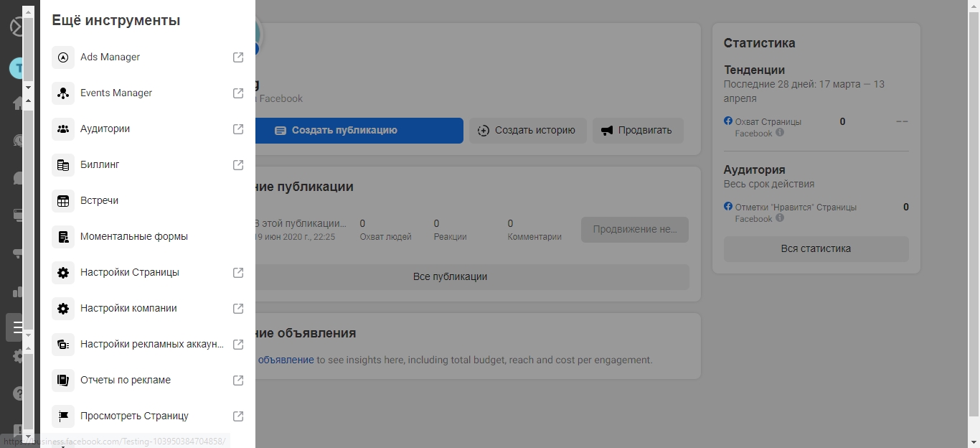The width and height of the screenshot is (980, 448).
Task: Click info icon next to Отметки Нравится
Action: coord(780,218)
